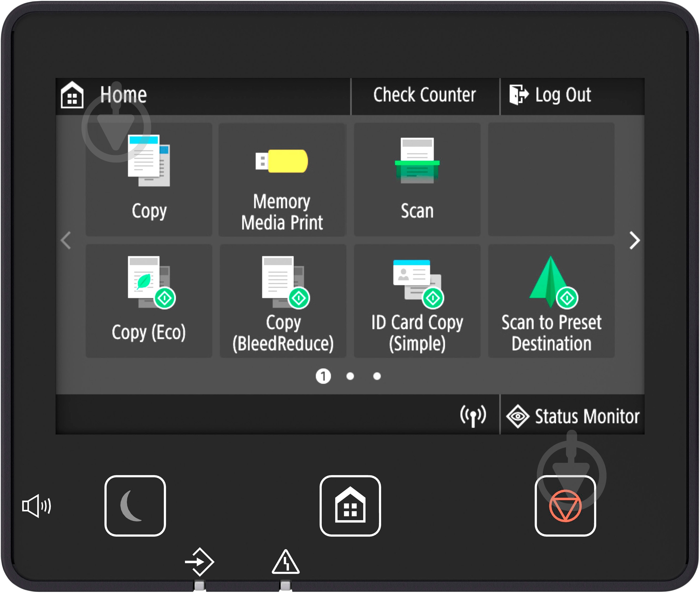The height and width of the screenshot is (593, 700).
Task: Jump to second page dot
Action: tap(350, 376)
